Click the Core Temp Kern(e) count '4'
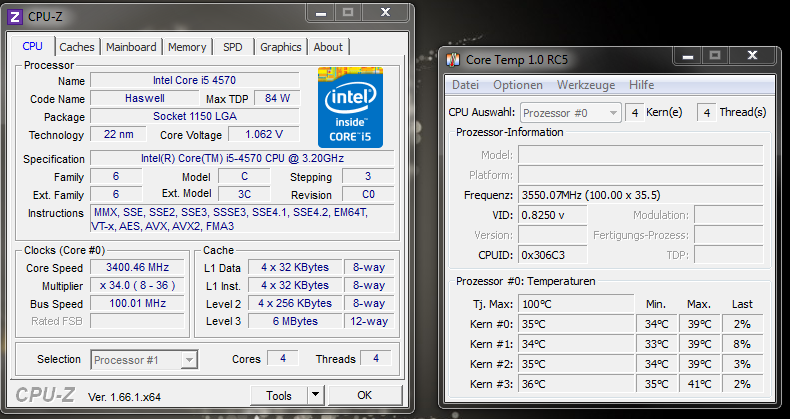This screenshot has height=419, width=790. pyautogui.click(x=635, y=113)
